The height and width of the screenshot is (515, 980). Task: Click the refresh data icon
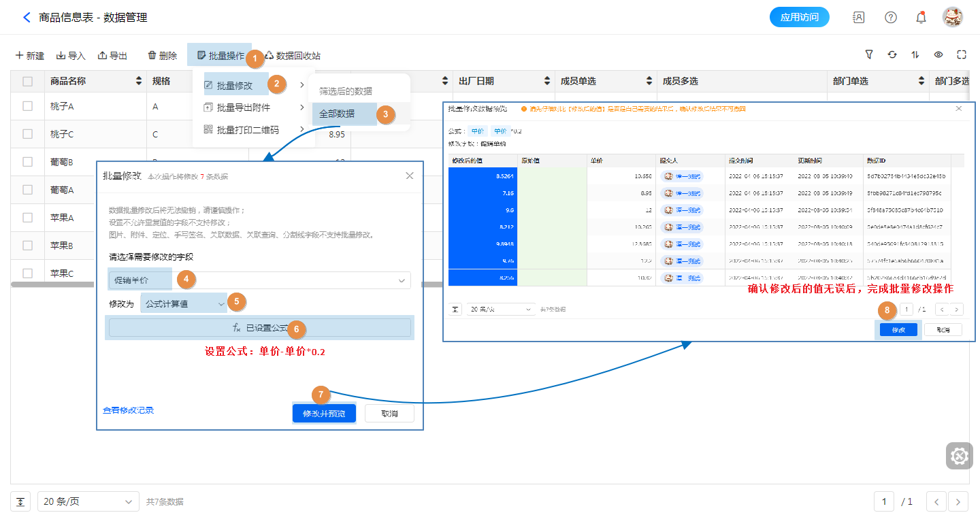pos(892,55)
